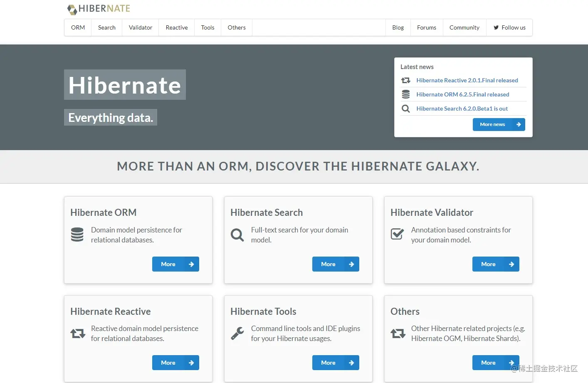Click the Others card title
The width and height of the screenshot is (588, 383).
tap(405, 311)
